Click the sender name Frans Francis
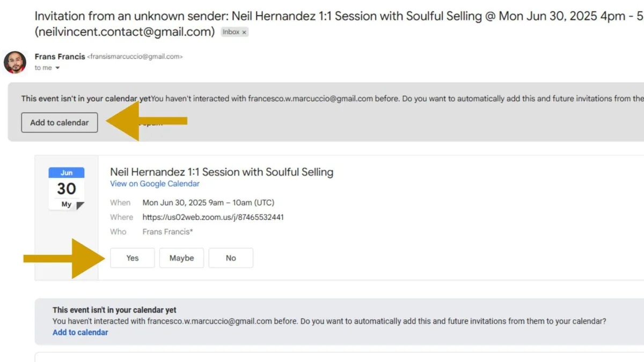This screenshot has height=362, width=644. [x=60, y=56]
